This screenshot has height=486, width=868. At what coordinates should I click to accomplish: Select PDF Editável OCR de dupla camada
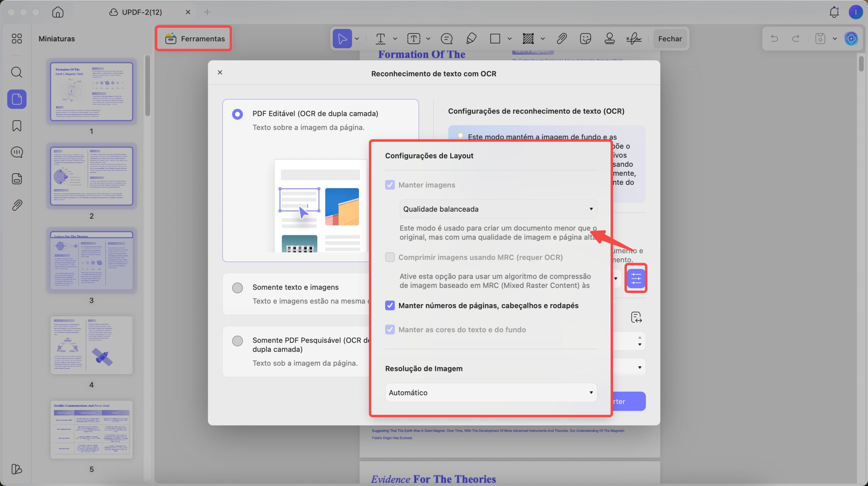click(x=237, y=114)
